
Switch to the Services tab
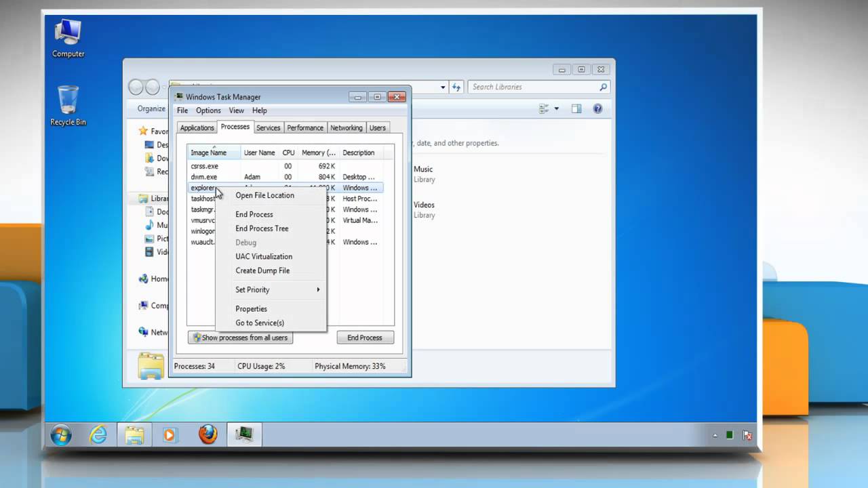pos(269,127)
